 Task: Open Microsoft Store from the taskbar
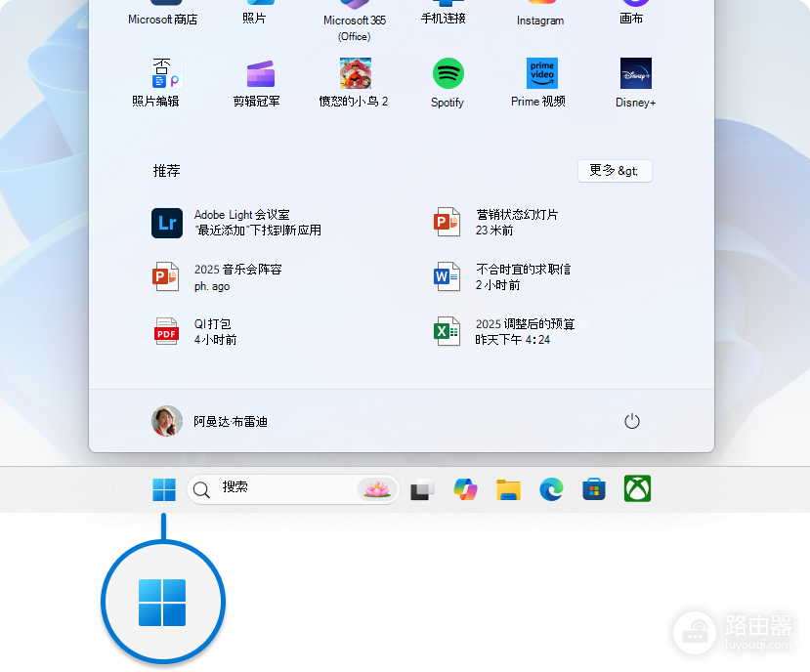(x=594, y=489)
